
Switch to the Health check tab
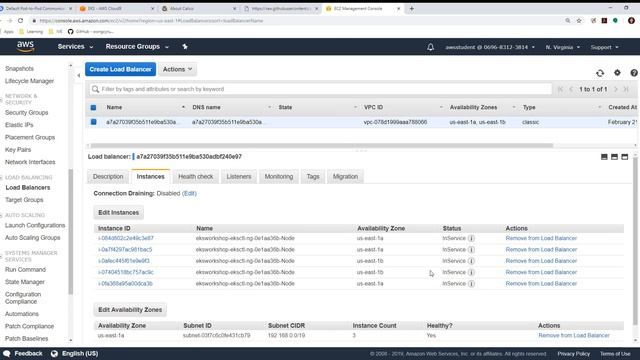point(196,177)
